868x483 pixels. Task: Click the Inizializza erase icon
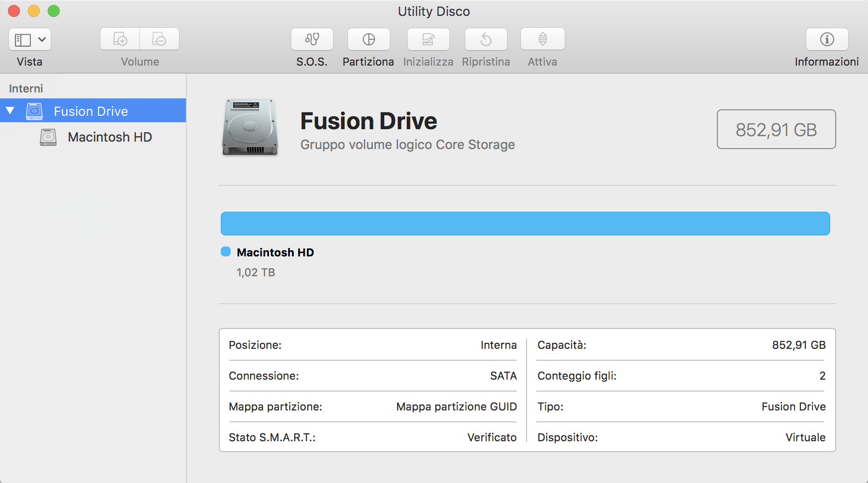pyautogui.click(x=428, y=39)
